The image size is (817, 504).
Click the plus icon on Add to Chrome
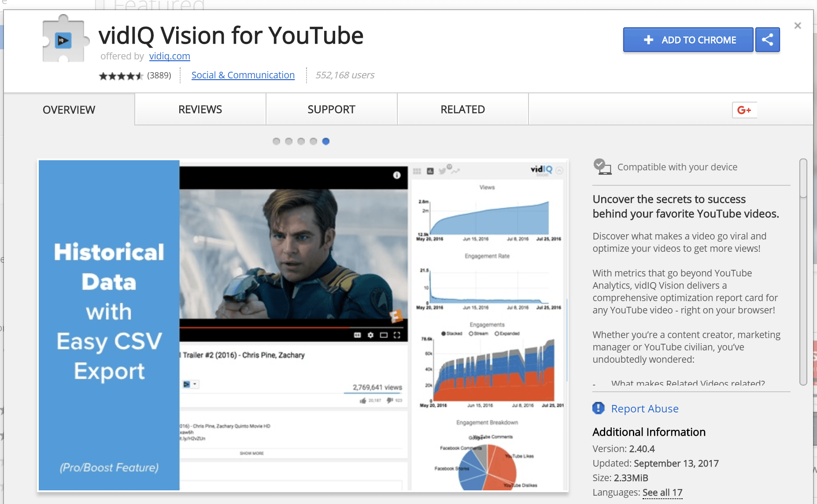pyautogui.click(x=648, y=40)
